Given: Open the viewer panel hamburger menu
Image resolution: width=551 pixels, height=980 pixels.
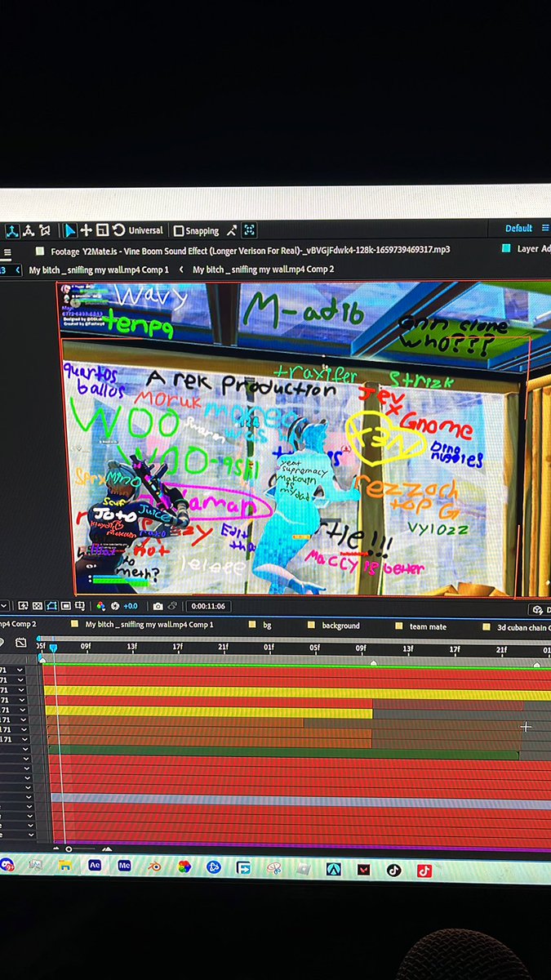Looking at the screenshot, I should [x=7, y=252].
